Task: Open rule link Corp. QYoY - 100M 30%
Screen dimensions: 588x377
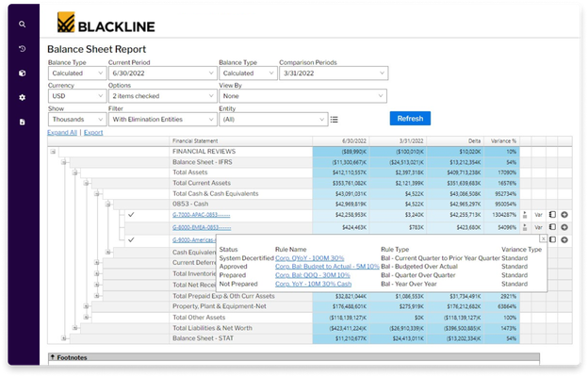Action: [x=309, y=258]
